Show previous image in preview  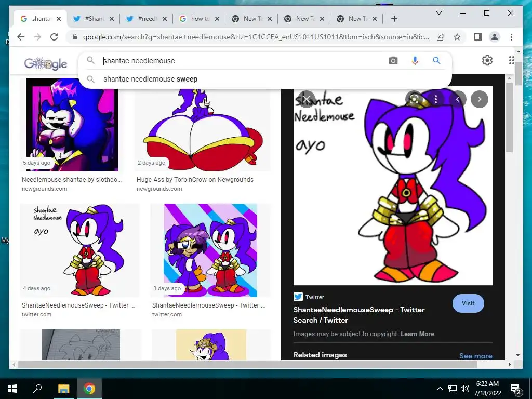pyautogui.click(x=458, y=99)
